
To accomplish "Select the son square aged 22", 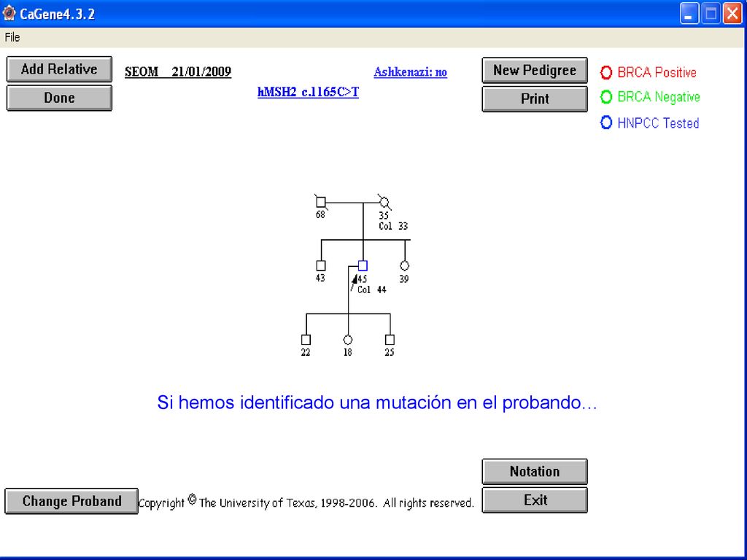I will point(306,340).
